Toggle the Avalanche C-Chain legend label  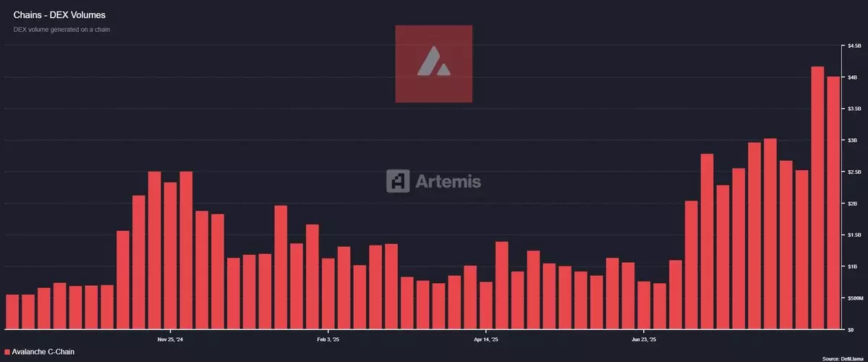coord(43,352)
